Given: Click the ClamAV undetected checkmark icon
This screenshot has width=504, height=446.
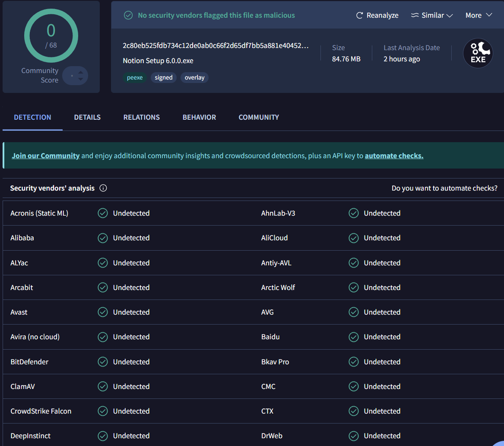Looking at the screenshot, I should point(103,386).
